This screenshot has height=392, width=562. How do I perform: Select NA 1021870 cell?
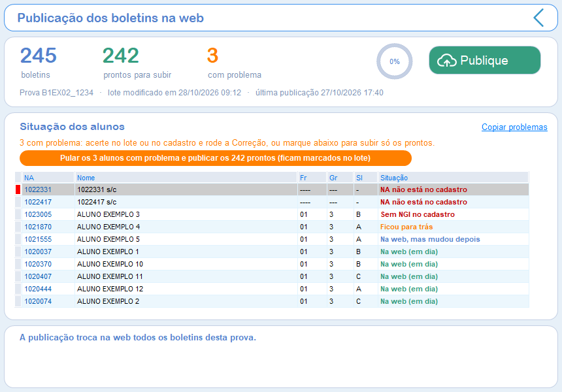pos(48,227)
